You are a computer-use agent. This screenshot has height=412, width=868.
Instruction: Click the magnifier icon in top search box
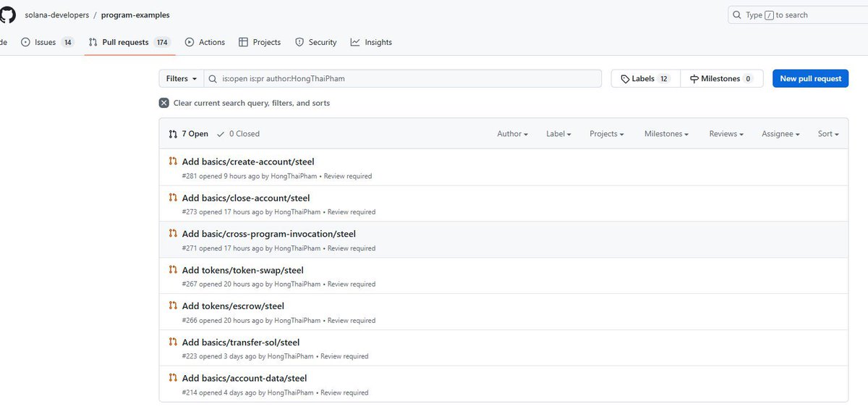pyautogui.click(x=737, y=14)
